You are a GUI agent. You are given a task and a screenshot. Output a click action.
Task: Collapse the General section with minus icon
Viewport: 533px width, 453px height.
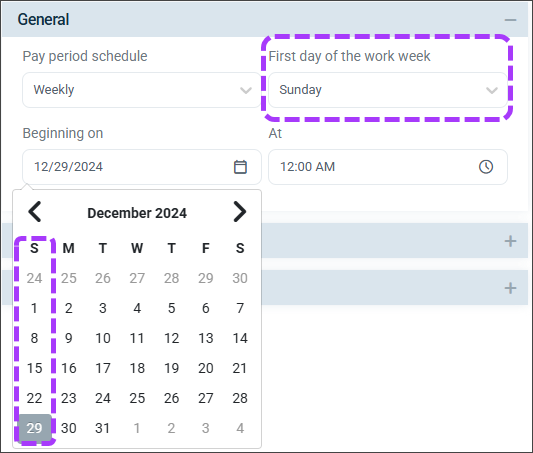click(510, 20)
